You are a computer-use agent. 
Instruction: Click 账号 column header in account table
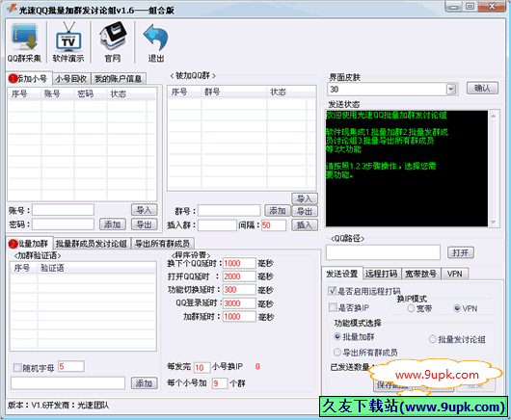click(x=58, y=93)
